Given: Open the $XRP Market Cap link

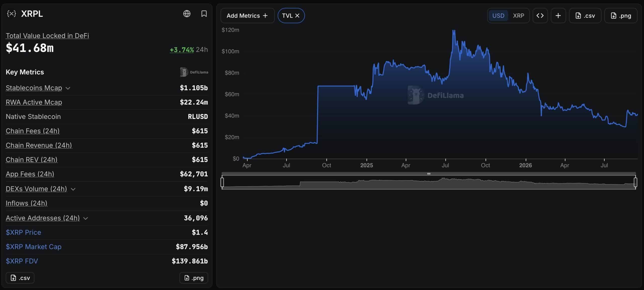Looking at the screenshot, I should tap(33, 247).
